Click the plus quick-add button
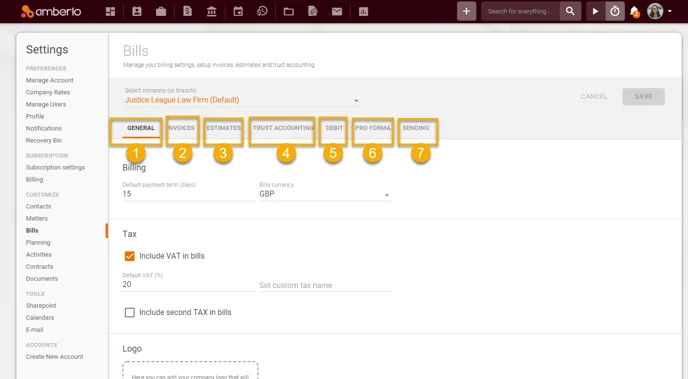The width and height of the screenshot is (688, 379). (466, 11)
